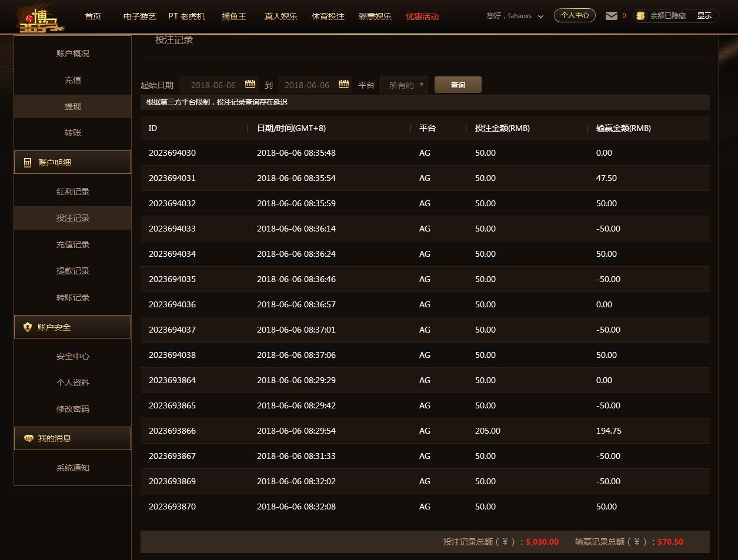Open 电子游艺 menu
Screen dimensions: 738x560
pyautogui.click(x=140, y=16)
